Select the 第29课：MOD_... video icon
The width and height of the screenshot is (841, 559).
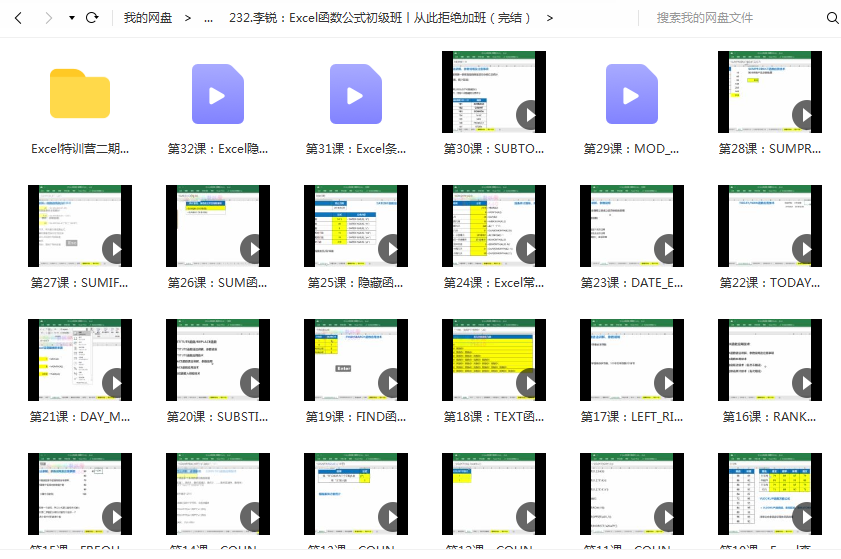(x=632, y=94)
